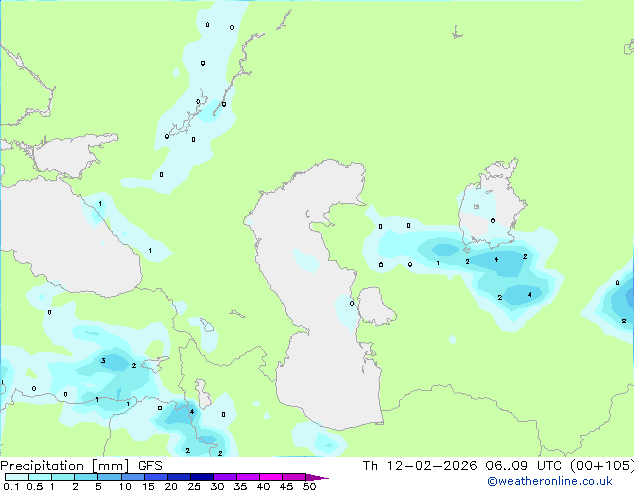
Task: Choose the 20–25 mm dark blue swatch
Action: tap(178, 477)
